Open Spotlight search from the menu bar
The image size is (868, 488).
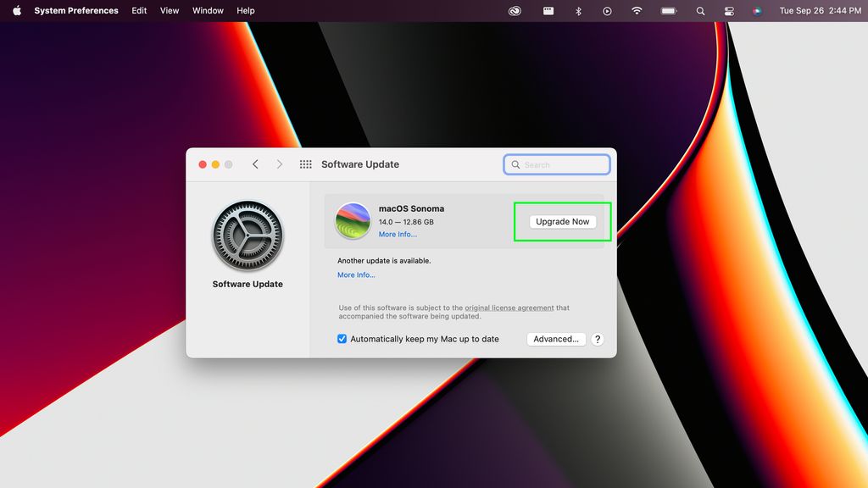[x=699, y=11]
